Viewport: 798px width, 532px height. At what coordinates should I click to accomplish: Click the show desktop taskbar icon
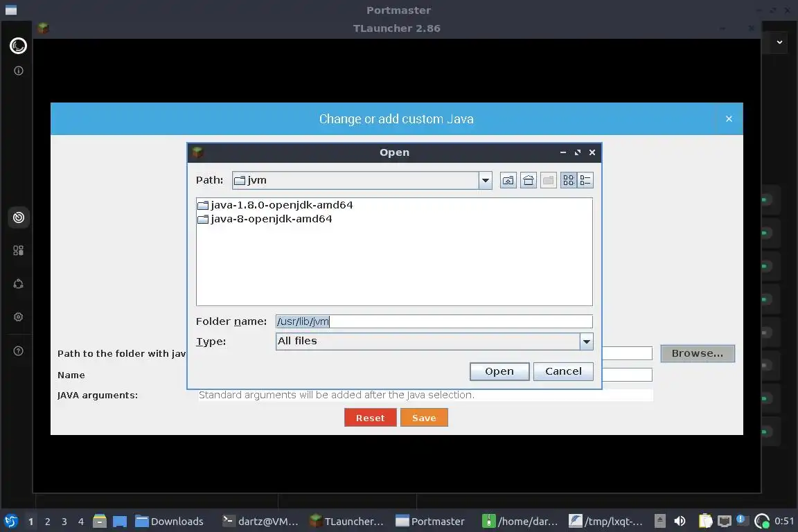coord(120,521)
